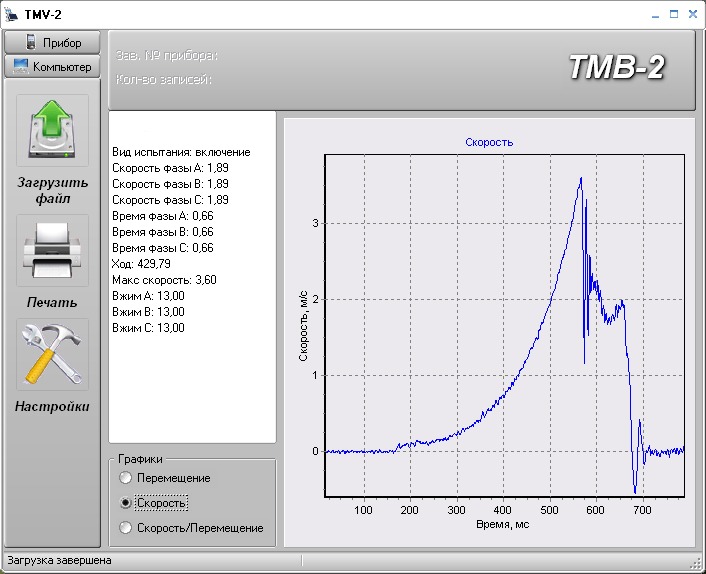Select the Скорость graph radio button
The height and width of the screenshot is (574, 706).
125,503
